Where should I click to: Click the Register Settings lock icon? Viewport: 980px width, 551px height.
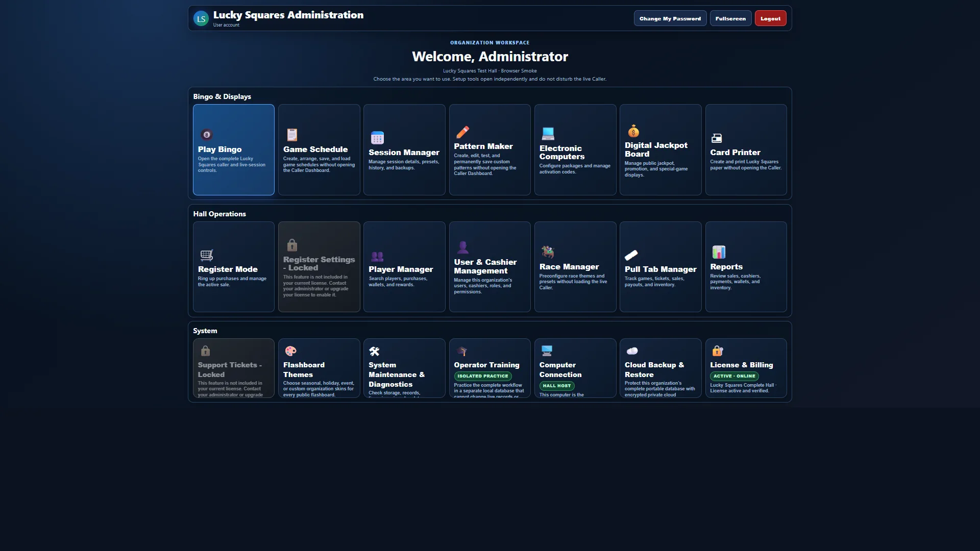pyautogui.click(x=292, y=245)
